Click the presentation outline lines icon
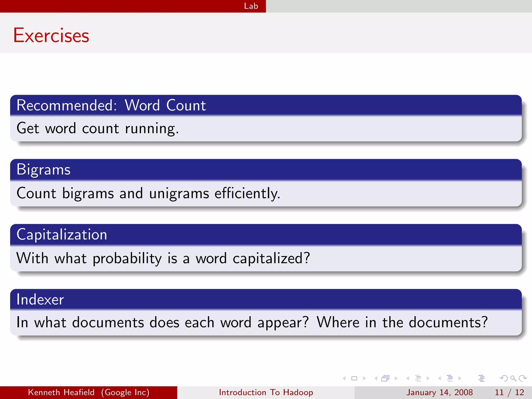532x399 pixels. 481,378
